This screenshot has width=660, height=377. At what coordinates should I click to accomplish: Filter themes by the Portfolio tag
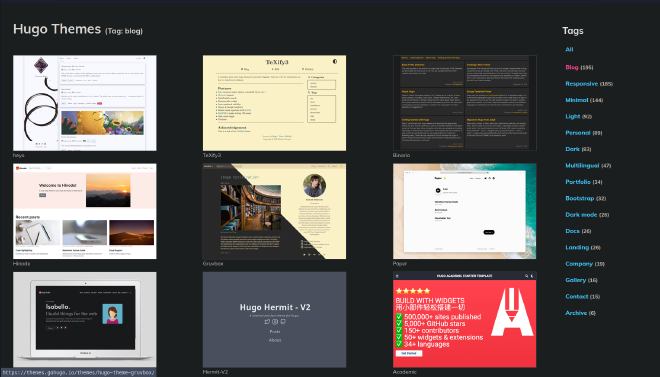(x=578, y=182)
